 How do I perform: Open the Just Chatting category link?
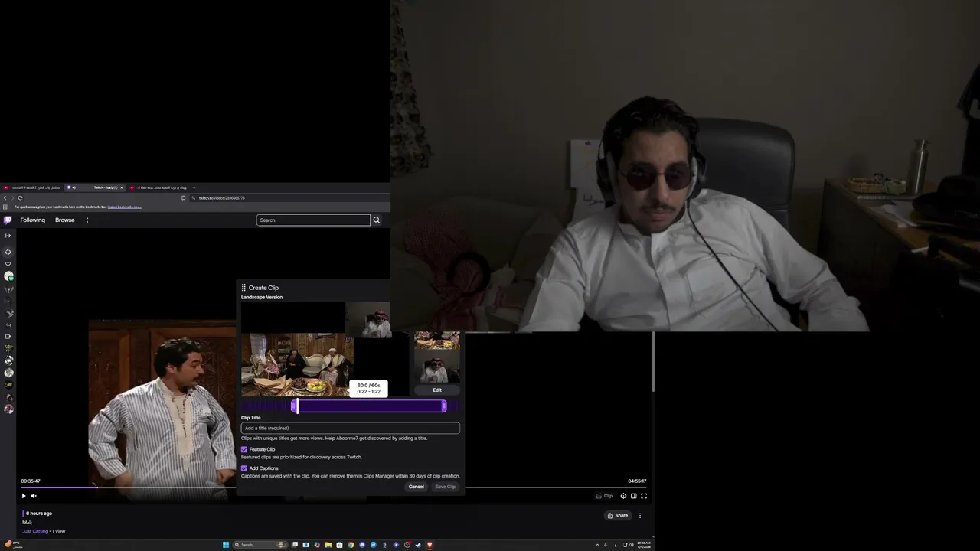[35, 531]
